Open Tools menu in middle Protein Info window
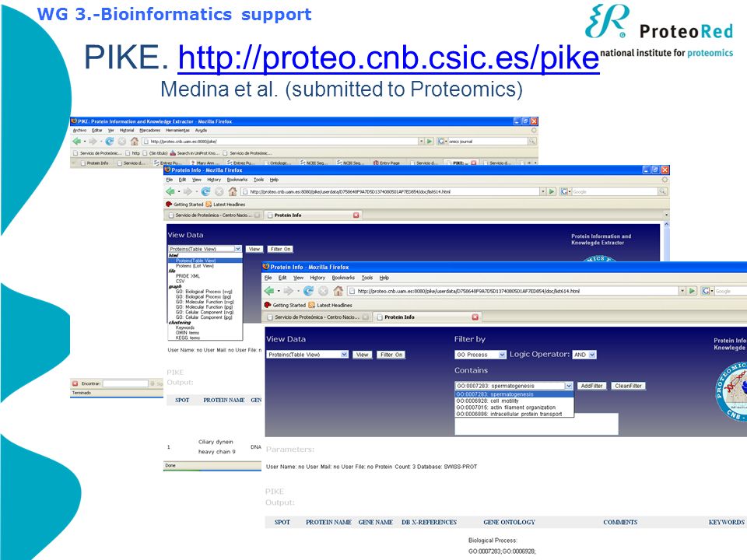 (258, 180)
